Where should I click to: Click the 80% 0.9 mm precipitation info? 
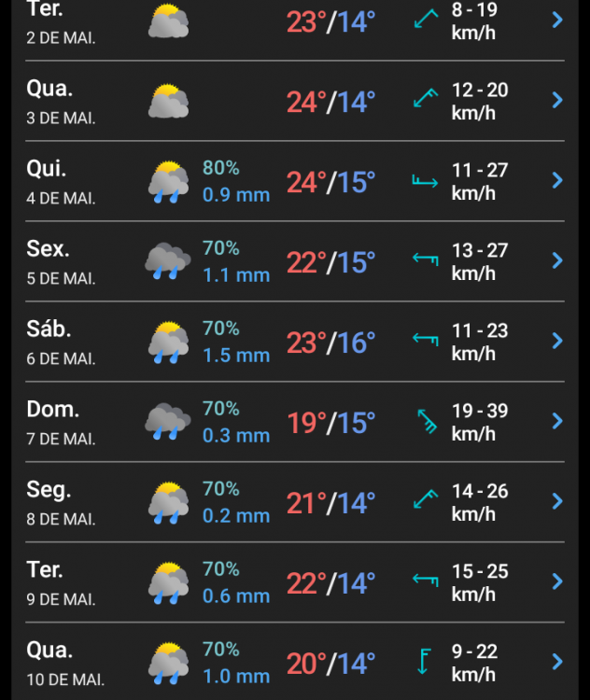(x=236, y=182)
